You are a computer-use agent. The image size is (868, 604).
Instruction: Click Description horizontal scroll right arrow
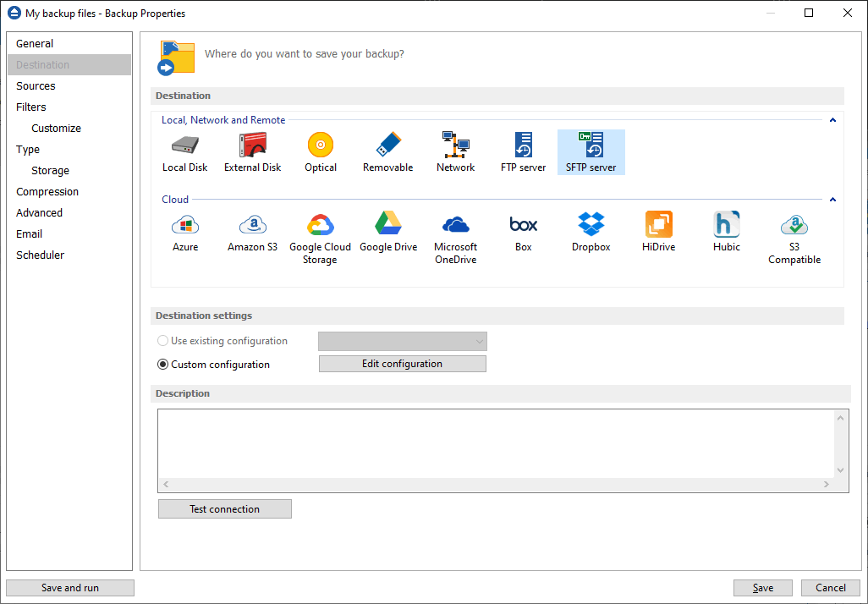coord(827,484)
